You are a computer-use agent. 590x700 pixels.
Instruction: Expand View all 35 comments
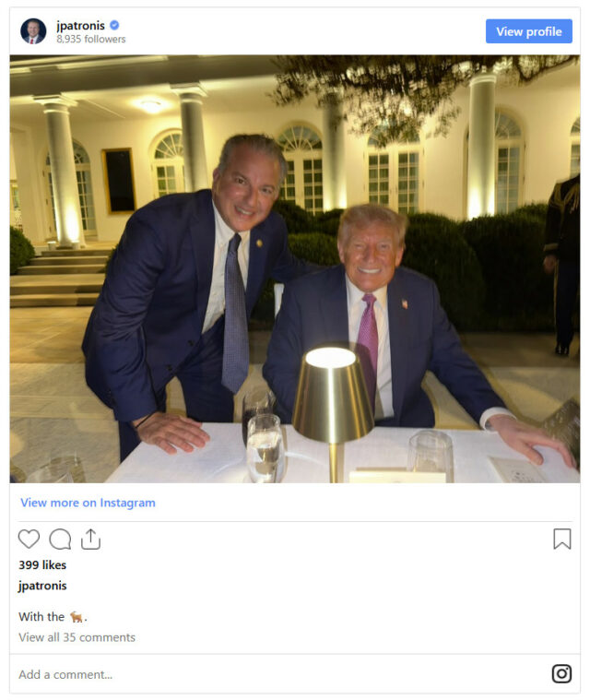[77, 637]
